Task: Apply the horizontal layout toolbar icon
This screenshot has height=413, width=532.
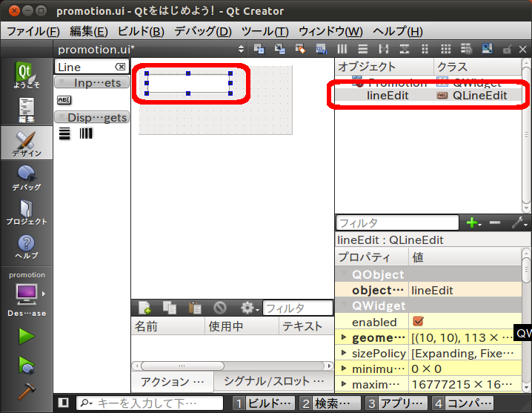Action: pos(342,49)
